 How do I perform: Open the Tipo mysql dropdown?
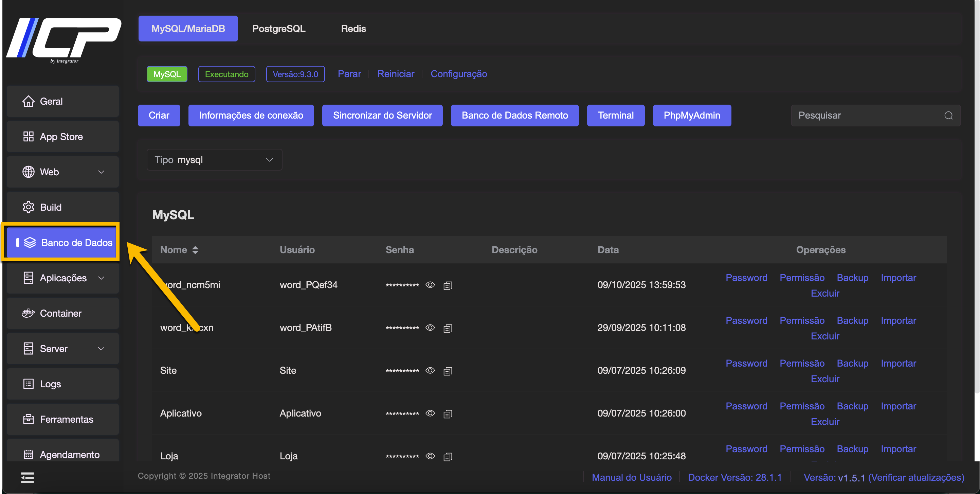[x=214, y=160]
